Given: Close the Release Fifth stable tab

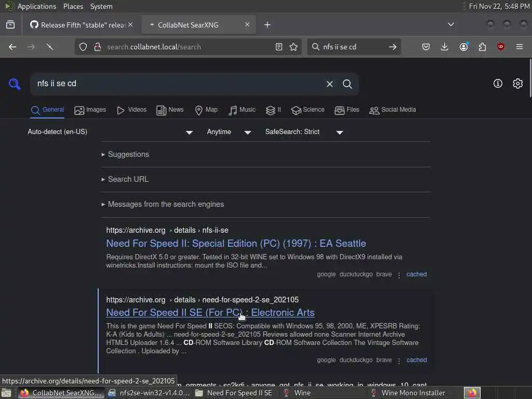Looking at the screenshot, I should [x=130, y=24].
